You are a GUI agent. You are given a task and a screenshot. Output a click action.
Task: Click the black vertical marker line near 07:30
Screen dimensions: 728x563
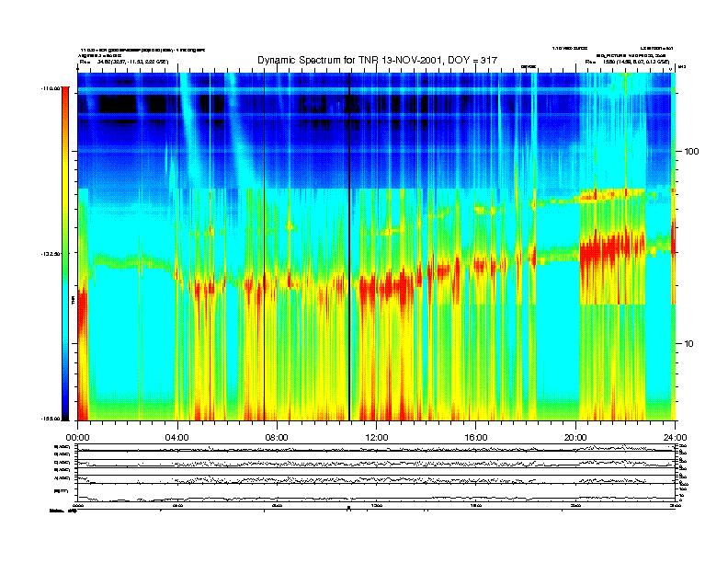[264, 247]
